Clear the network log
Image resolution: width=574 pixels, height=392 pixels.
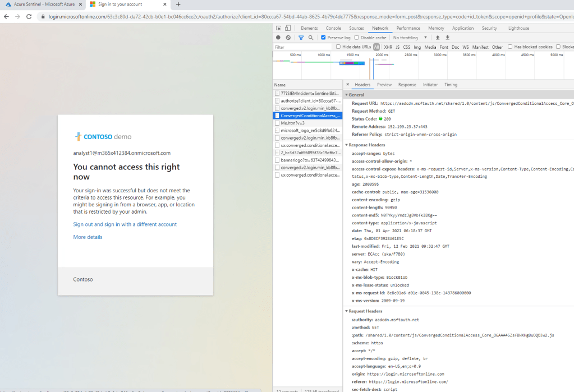click(288, 38)
